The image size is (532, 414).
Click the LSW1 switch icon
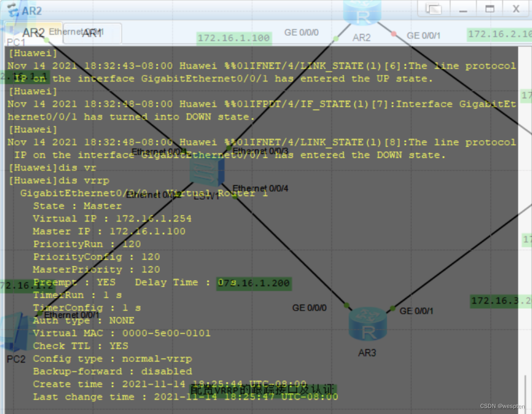pos(207,171)
